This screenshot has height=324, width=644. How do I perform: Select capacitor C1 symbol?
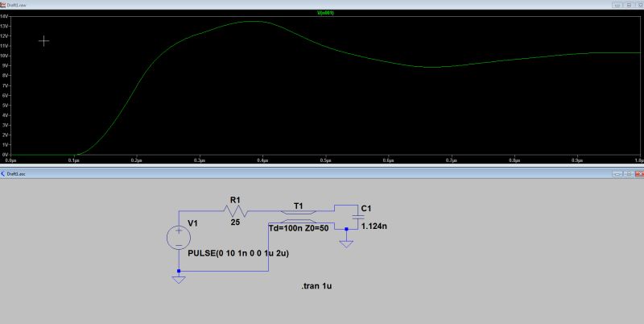pos(357,218)
